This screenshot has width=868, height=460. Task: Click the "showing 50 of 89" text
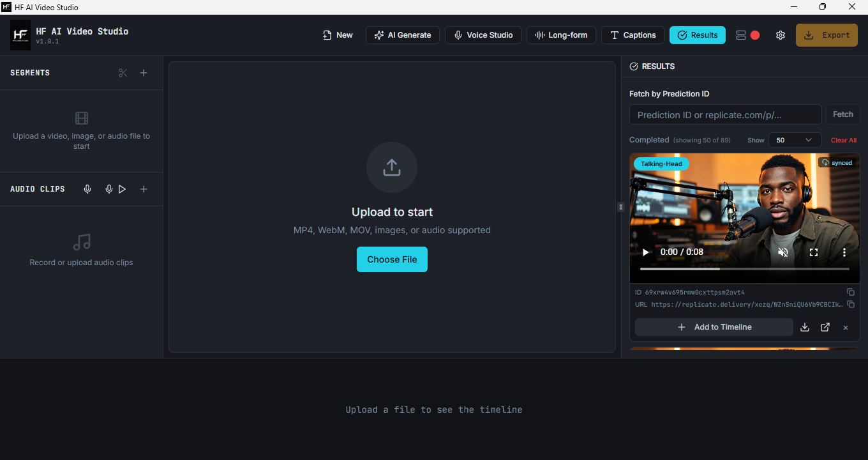pyautogui.click(x=701, y=140)
